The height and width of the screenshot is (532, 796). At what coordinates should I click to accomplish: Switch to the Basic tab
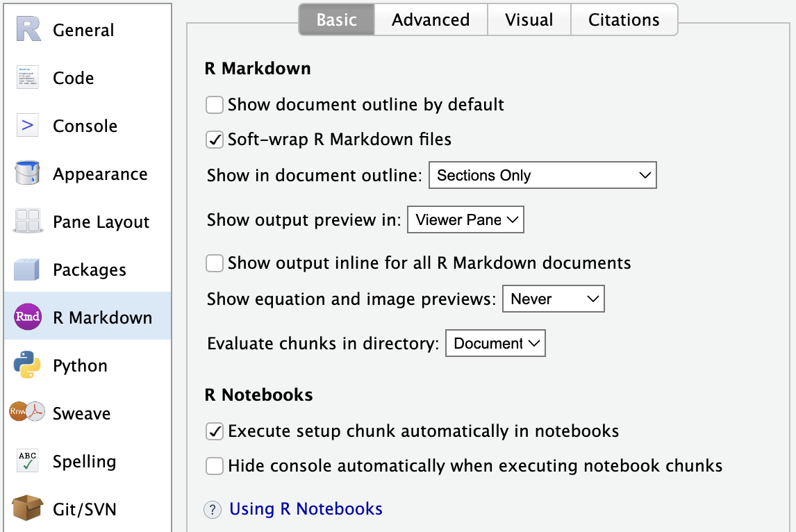337,20
